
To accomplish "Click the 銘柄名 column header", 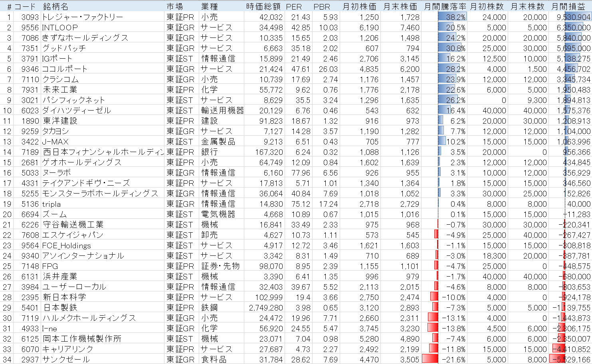I will [102, 7].
